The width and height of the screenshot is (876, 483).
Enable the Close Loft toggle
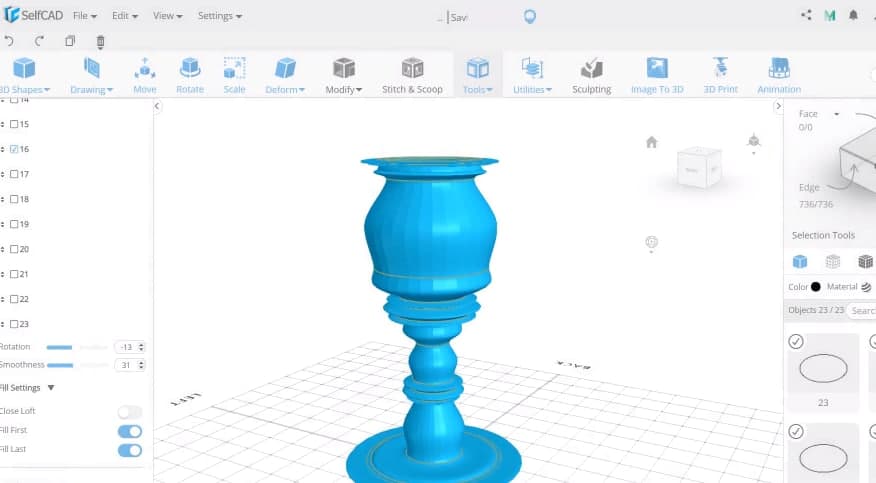[x=130, y=412]
